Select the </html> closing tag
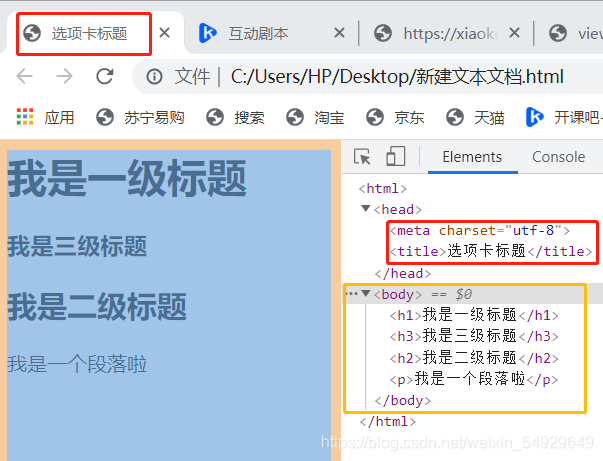Viewport: 603px width, 461px height. pyautogui.click(x=387, y=421)
